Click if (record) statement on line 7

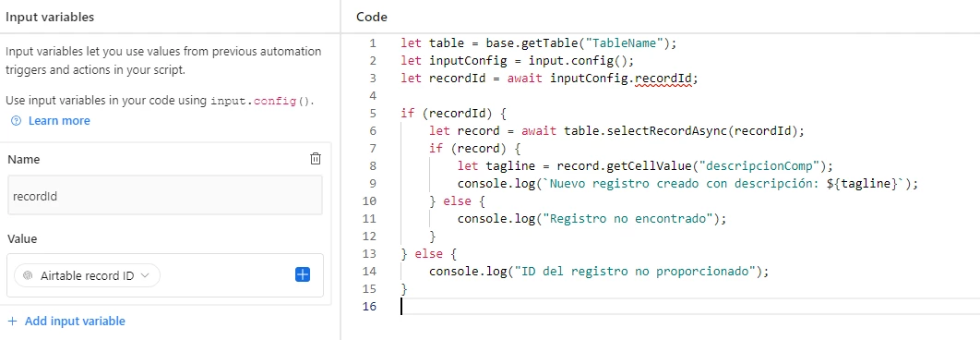475,149
